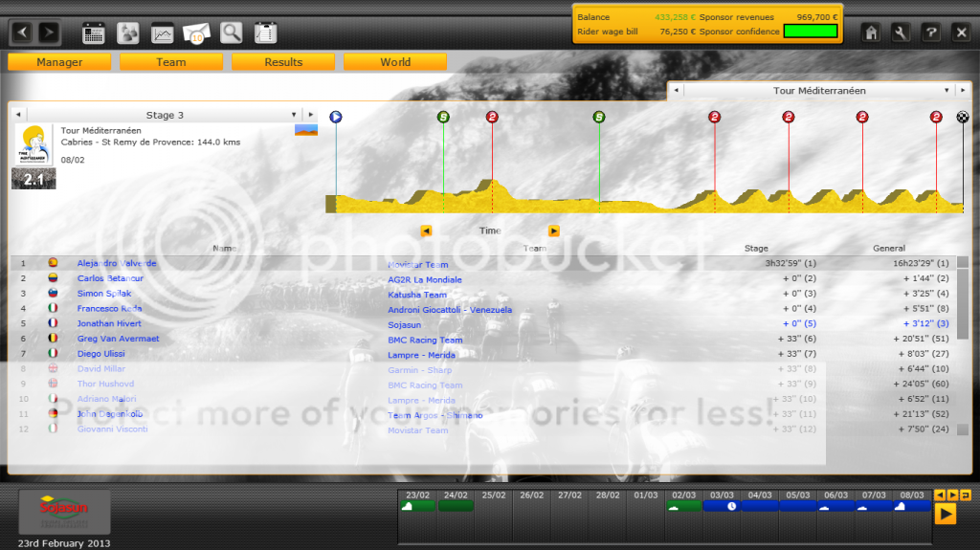The width and height of the screenshot is (980, 550).
Task: Open the statistics graph icon
Action: click(x=163, y=33)
